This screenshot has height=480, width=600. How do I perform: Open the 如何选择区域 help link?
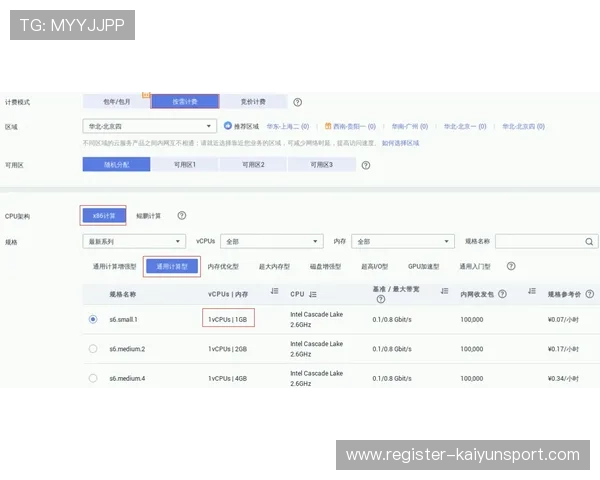coord(400,143)
